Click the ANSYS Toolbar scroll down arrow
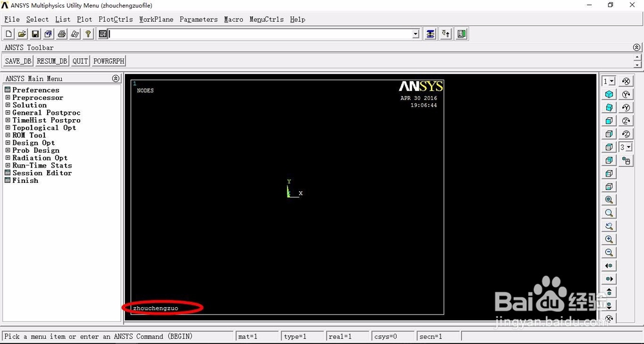 tap(637, 64)
